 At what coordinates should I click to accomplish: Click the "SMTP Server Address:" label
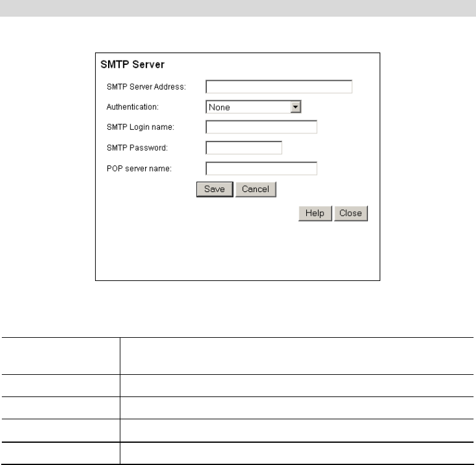(x=146, y=87)
